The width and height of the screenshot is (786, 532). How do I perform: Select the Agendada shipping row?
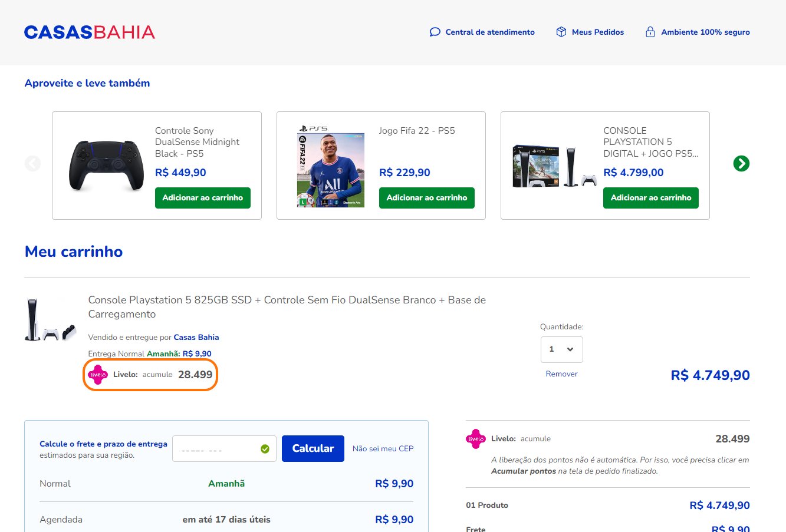pyautogui.click(x=226, y=520)
